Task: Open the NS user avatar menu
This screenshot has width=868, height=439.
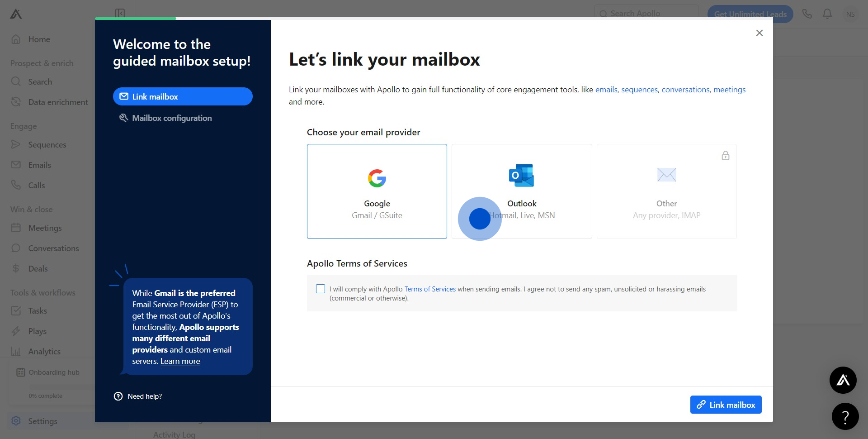Action: (x=850, y=14)
